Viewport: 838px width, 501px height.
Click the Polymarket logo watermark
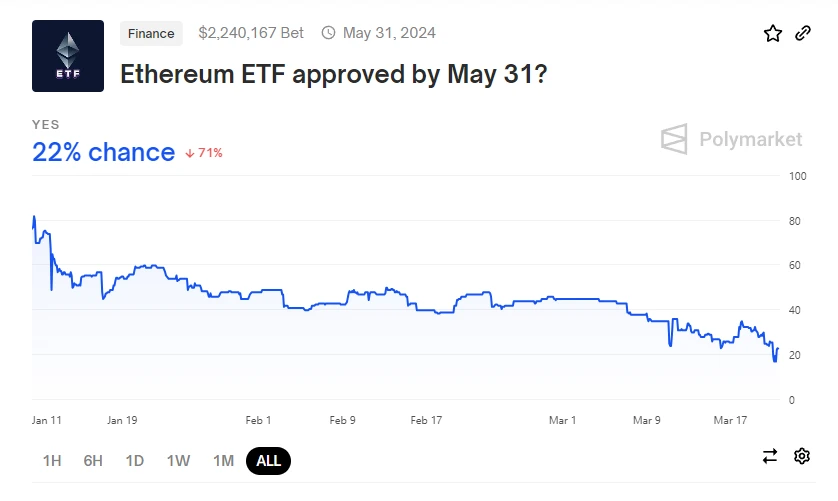point(732,139)
